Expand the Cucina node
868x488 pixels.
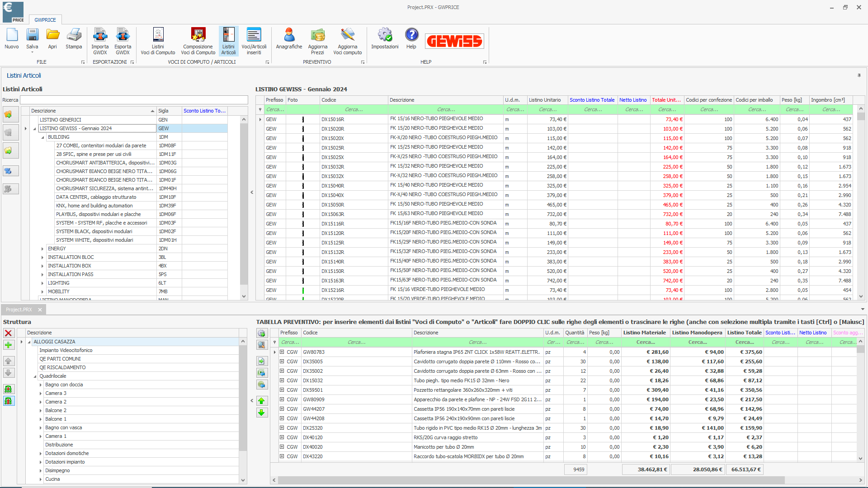[40, 479]
